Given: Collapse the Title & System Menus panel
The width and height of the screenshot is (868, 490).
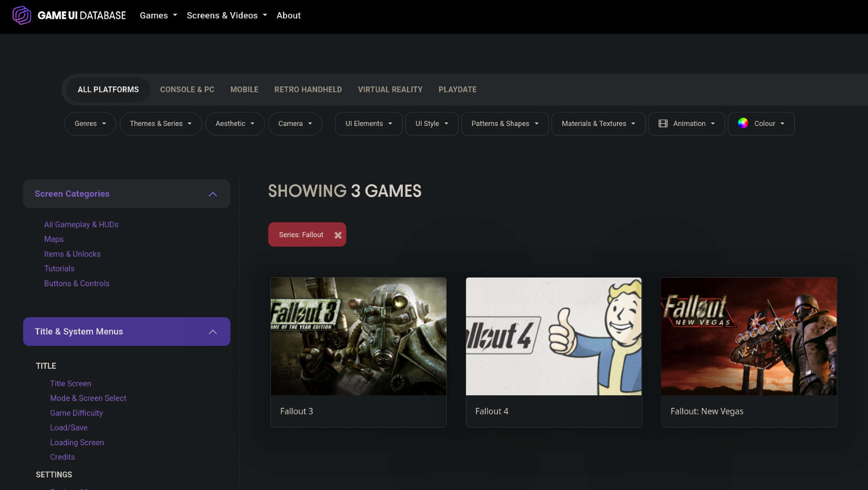Looking at the screenshot, I should pyautogui.click(x=213, y=332).
